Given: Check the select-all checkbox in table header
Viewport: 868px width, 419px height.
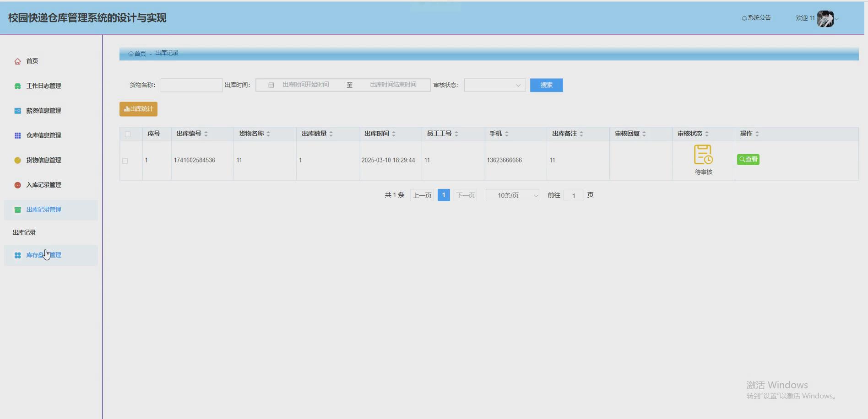Looking at the screenshot, I should pyautogui.click(x=127, y=134).
